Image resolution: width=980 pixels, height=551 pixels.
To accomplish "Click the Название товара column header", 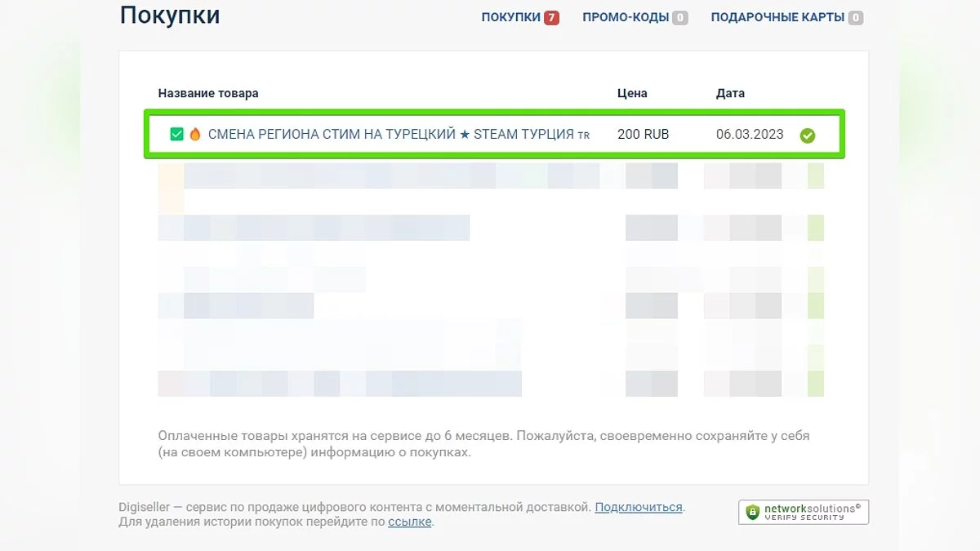I will [x=208, y=93].
